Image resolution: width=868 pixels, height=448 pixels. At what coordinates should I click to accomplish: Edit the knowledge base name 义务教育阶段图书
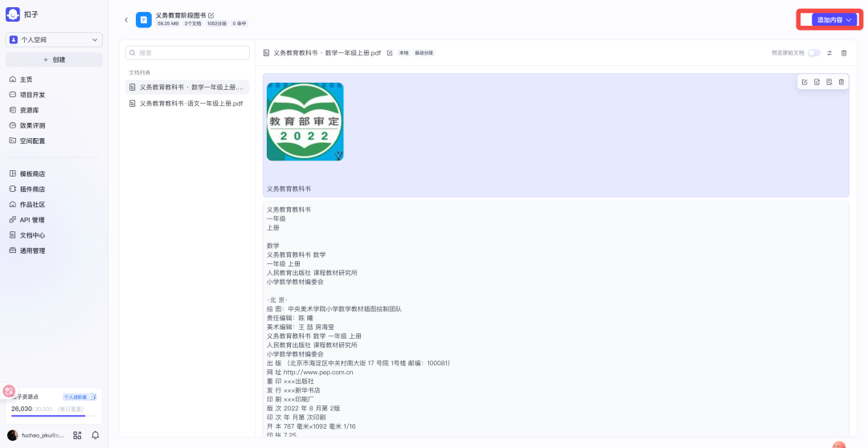211,15
